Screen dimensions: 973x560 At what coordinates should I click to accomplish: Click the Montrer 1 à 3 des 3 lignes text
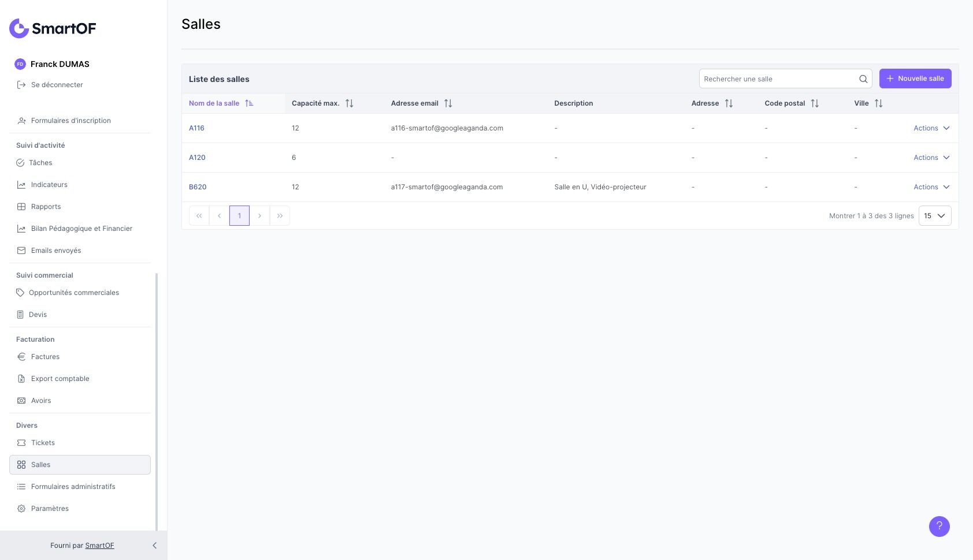coord(871,216)
